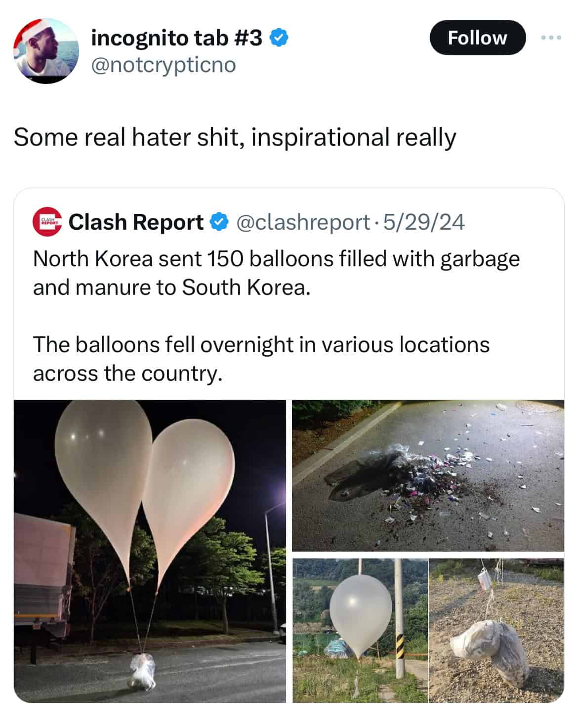Click the quoted line 'The balloons fell overnight'
578x728 pixels.
[x=261, y=359]
